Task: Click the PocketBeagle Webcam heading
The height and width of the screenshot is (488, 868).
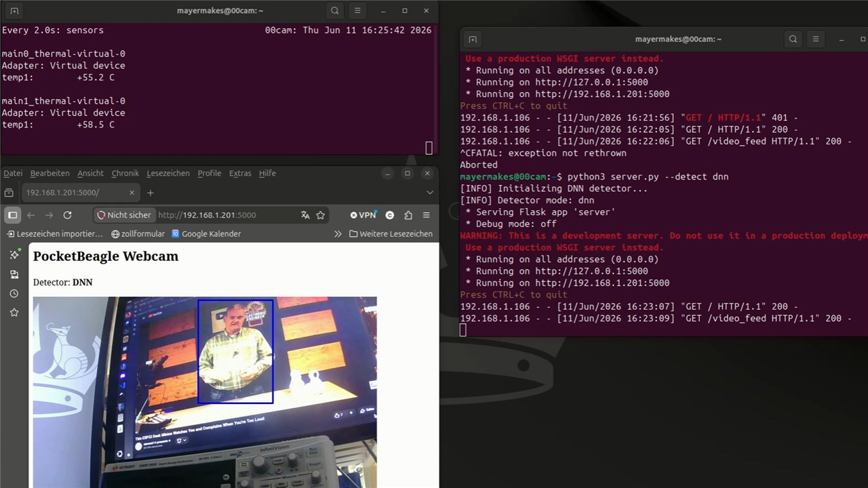Action: pos(106,256)
